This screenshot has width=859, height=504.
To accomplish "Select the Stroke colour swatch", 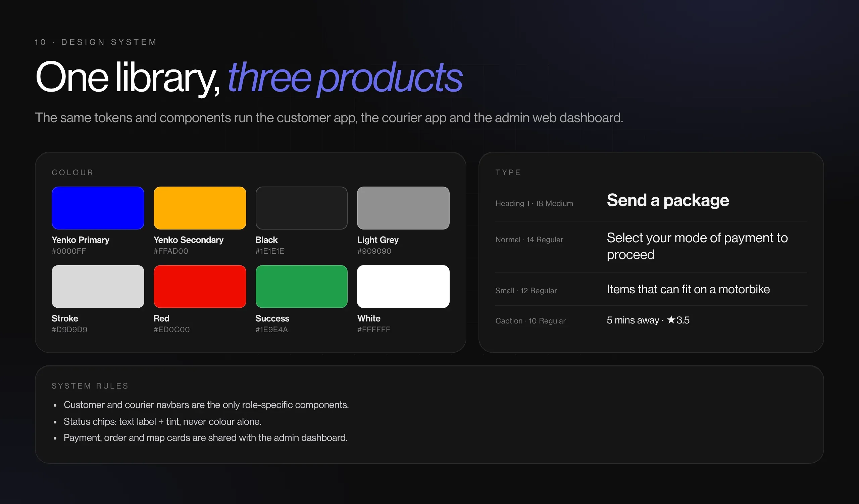I will [98, 287].
